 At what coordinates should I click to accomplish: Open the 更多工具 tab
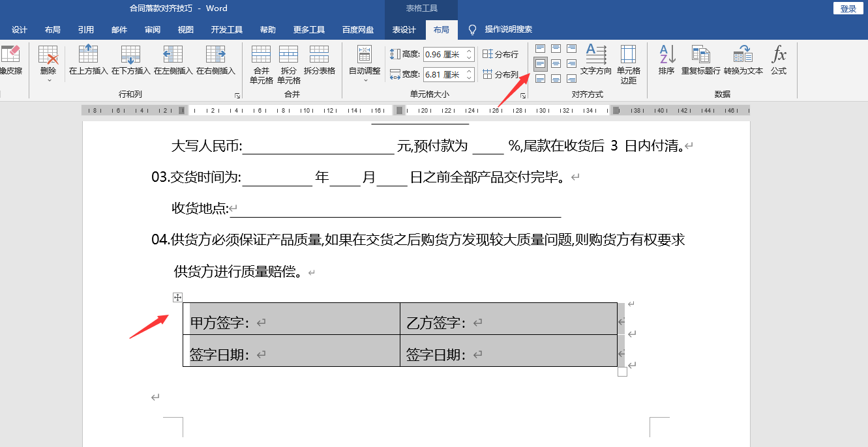tap(309, 30)
